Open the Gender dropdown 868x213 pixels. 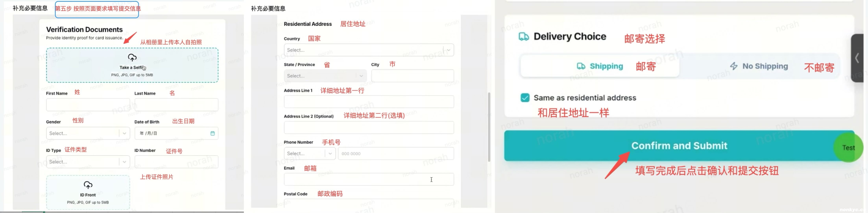pyautogui.click(x=88, y=133)
